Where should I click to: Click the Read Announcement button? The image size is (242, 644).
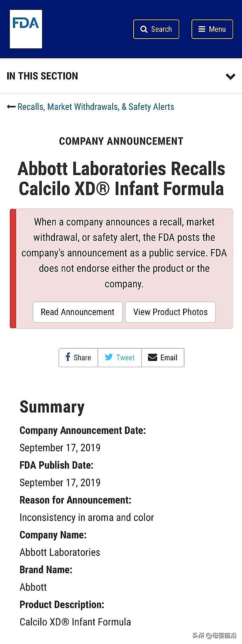pyautogui.click(x=78, y=312)
